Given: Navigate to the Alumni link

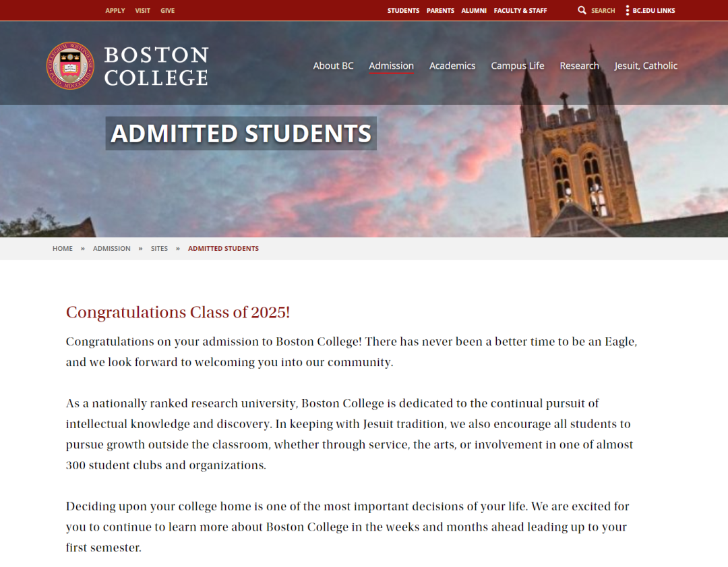Looking at the screenshot, I should click(x=474, y=10).
